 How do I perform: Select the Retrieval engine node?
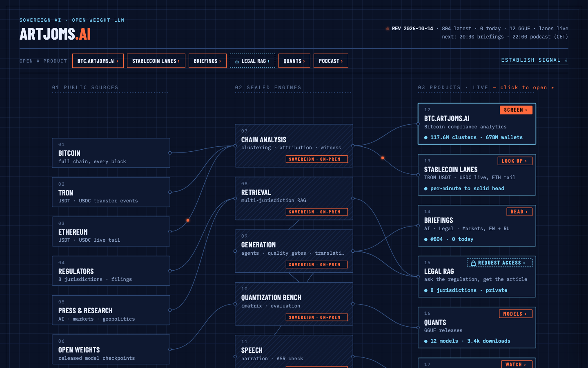(294, 198)
